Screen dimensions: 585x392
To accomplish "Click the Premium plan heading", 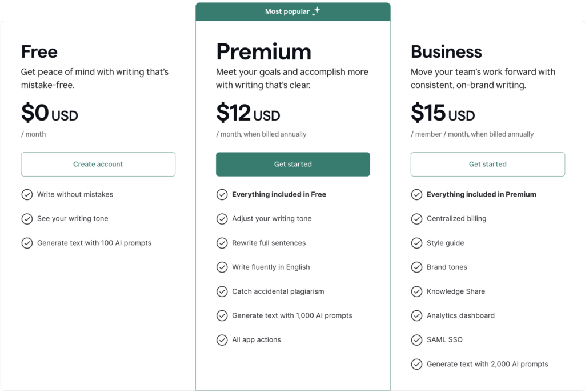I will click(x=263, y=52).
